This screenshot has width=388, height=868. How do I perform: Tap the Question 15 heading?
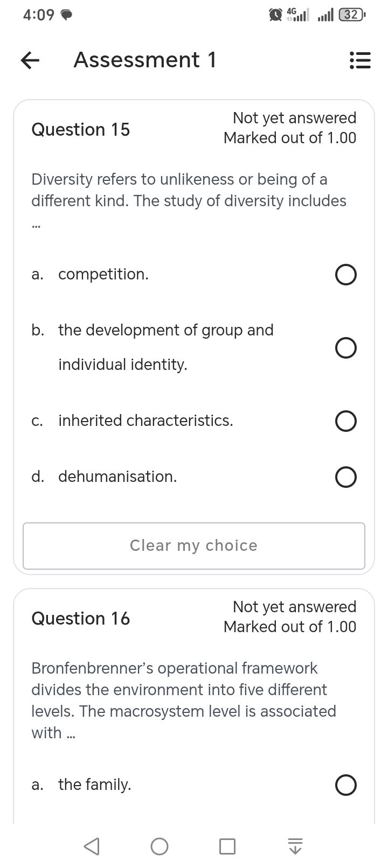point(81,130)
